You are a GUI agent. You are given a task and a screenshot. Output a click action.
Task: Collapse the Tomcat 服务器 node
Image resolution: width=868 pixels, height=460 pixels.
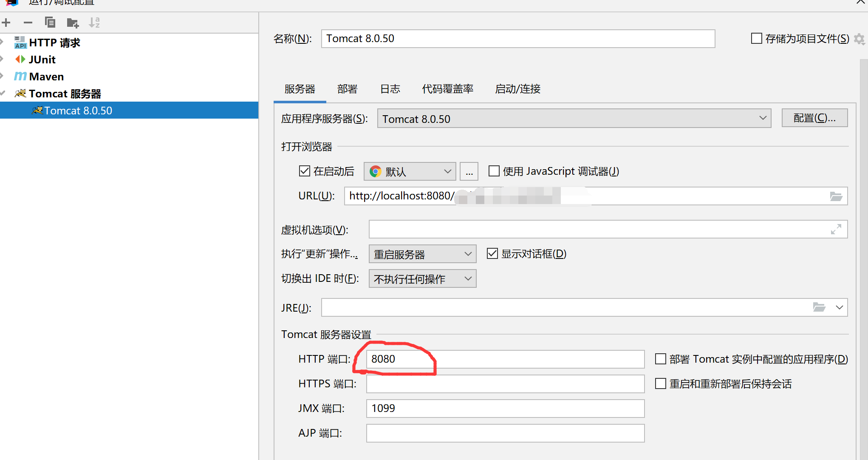click(3, 93)
